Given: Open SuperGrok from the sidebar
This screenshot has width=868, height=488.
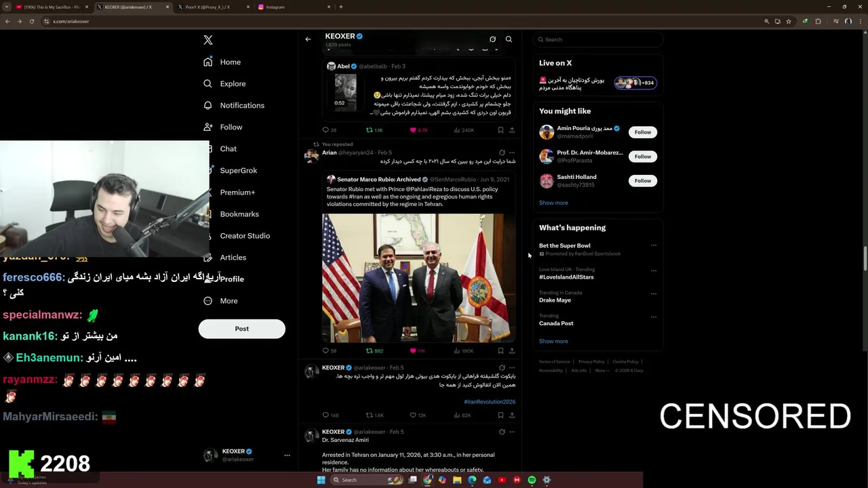Looking at the screenshot, I should coord(238,171).
